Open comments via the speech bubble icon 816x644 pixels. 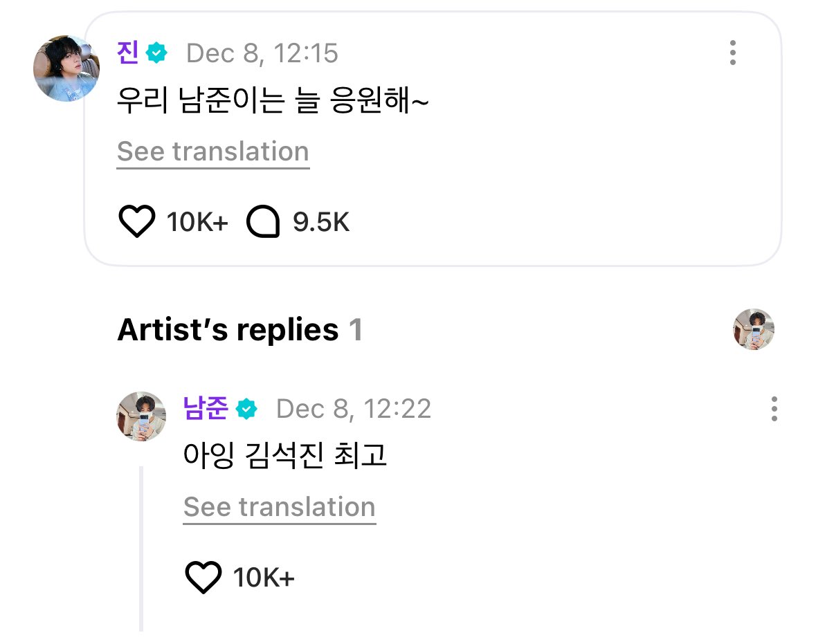click(263, 221)
